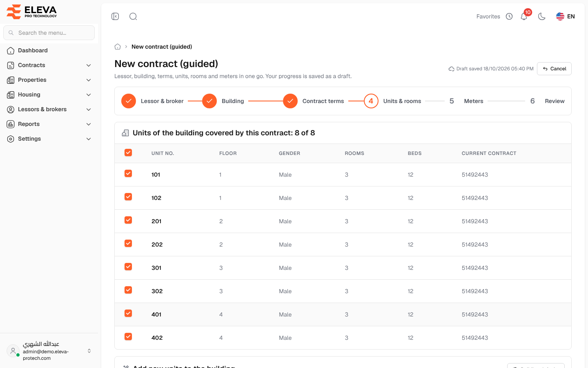588x368 pixels.
Task: Uncheck unit 302 checkbox
Action: (128, 290)
